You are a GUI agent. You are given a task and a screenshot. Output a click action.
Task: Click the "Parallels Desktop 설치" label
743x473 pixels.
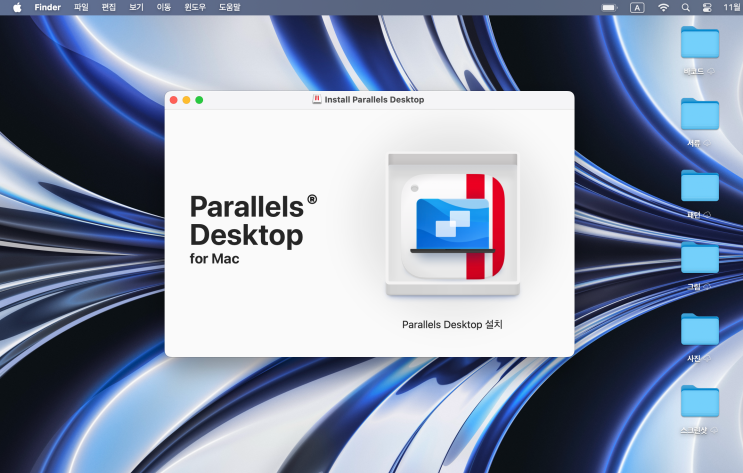[452, 325]
